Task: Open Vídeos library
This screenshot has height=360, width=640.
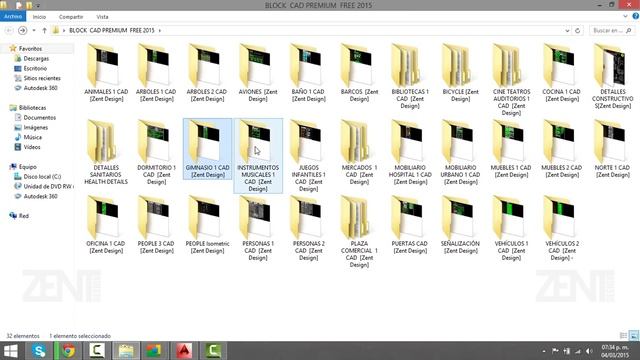Action: click(32, 147)
